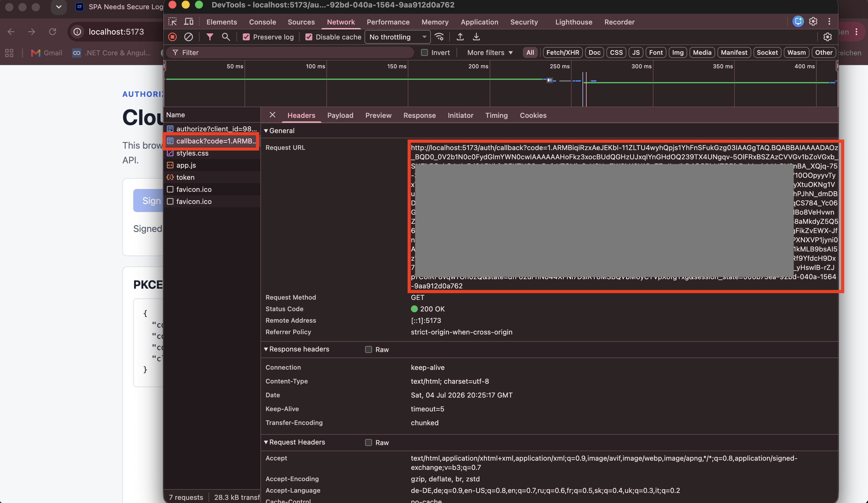The image size is (868, 503).
Task: Open the Response tab
Action: pos(419,115)
